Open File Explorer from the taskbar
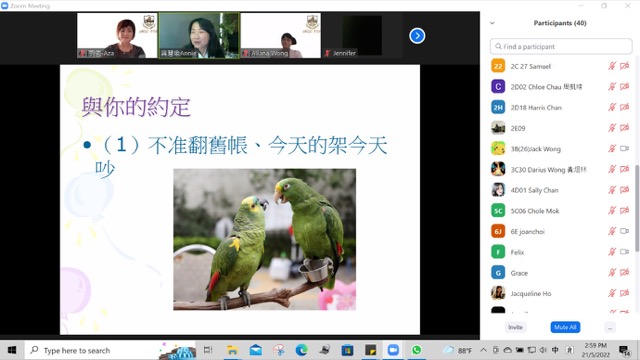640x360 pixels. [232, 350]
